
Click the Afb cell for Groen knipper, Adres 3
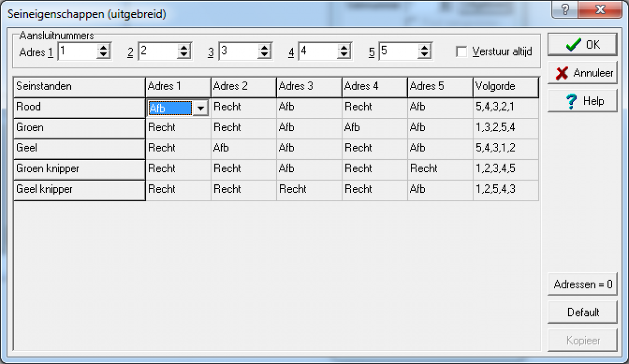(x=309, y=170)
